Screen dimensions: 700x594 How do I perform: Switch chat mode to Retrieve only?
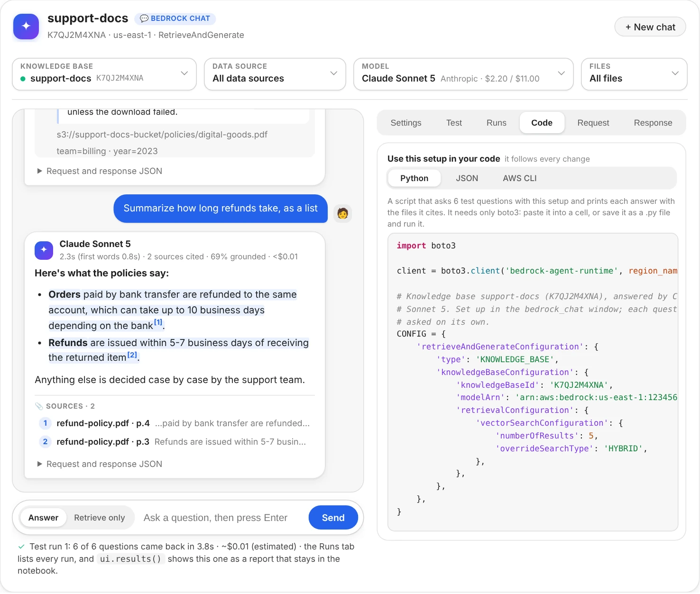(100, 518)
